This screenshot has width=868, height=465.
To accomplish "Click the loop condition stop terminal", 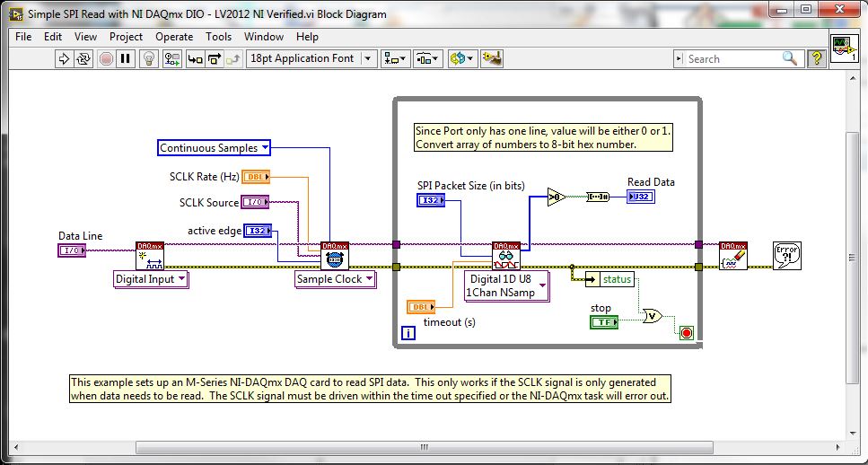I will [x=686, y=333].
